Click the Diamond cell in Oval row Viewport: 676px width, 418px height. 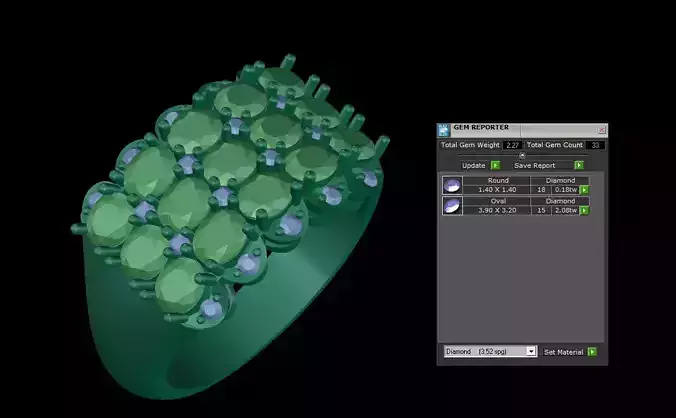point(560,201)
